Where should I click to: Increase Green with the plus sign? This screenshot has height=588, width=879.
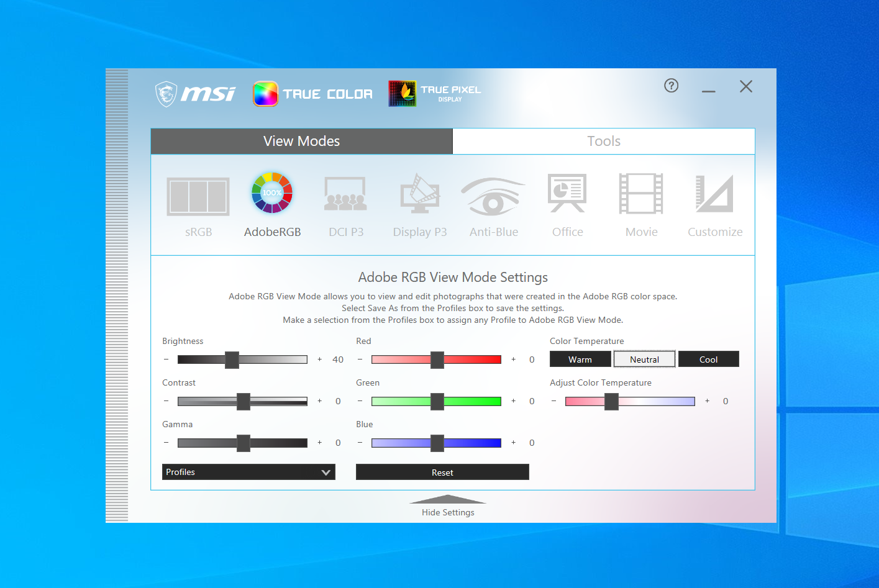pyautogui.click(x=514, y=401)
